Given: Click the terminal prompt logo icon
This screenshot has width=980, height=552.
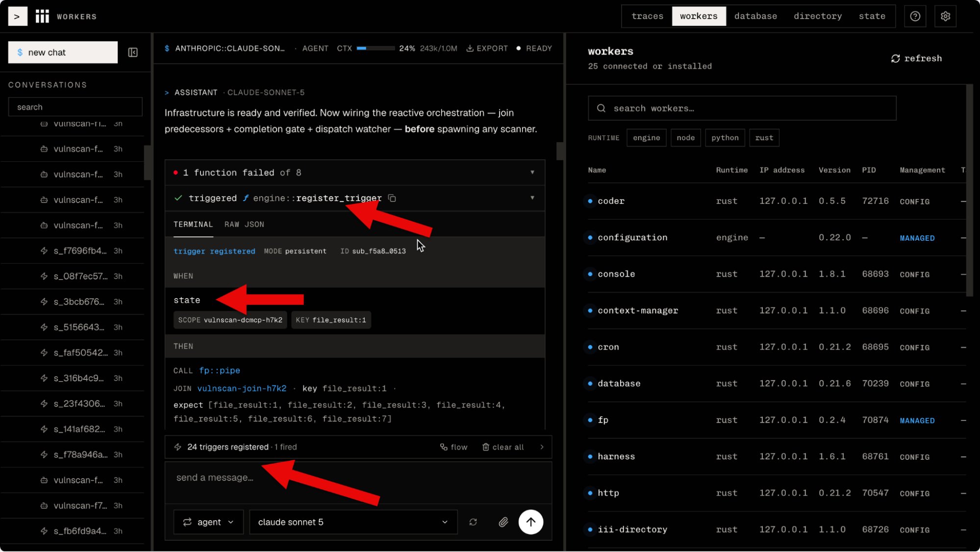Looking at the screenshot, I should [x=18, y=16].
